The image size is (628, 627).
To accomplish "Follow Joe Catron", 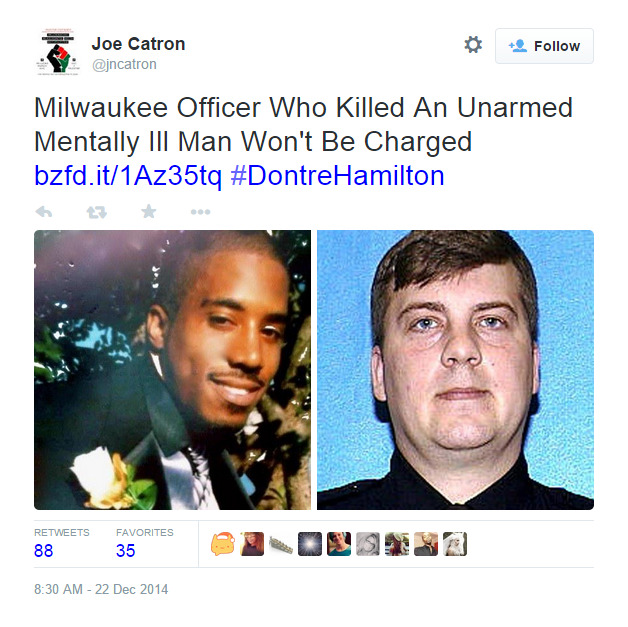I will (x=544, y=46).
